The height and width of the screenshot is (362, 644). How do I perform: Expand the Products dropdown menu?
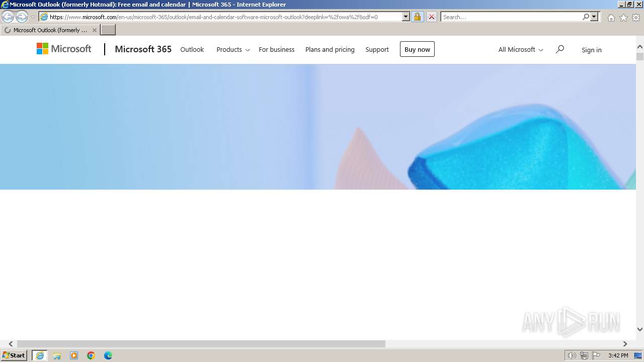pos(233,49)
